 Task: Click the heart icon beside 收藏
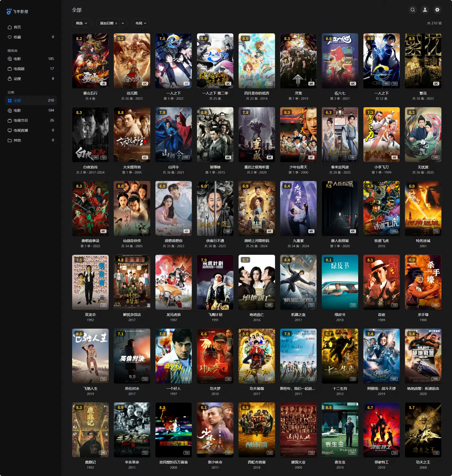pos(10,37)
